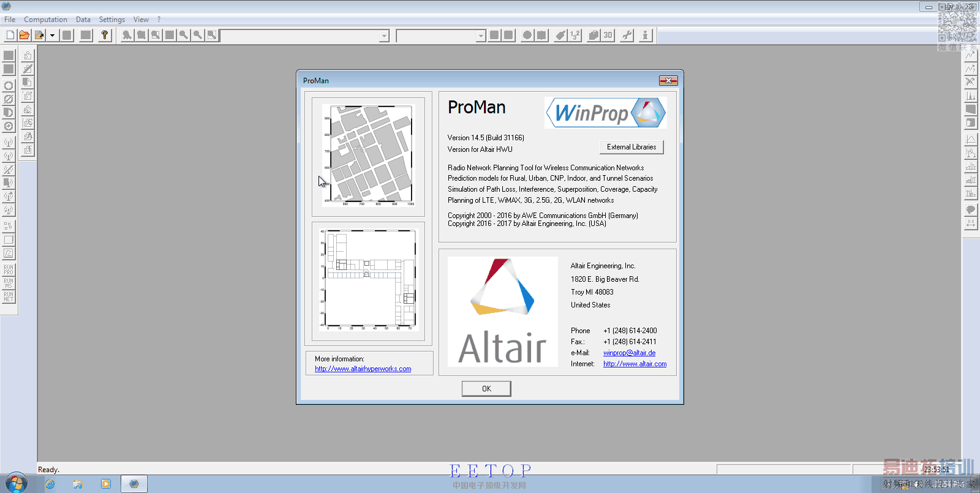Click the speech bubble icon in right toolbar
980x493 pixels.
click(x=971, y=210)
